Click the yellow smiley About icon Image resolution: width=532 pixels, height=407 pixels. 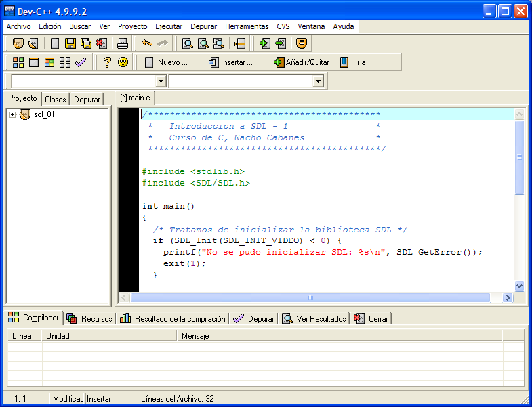tap(123, 62)
